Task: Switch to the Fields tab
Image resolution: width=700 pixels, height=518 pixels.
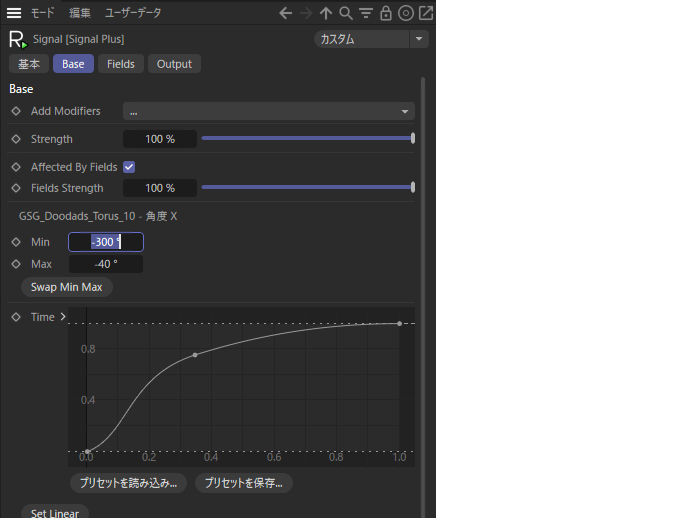Action: (120, 64)
